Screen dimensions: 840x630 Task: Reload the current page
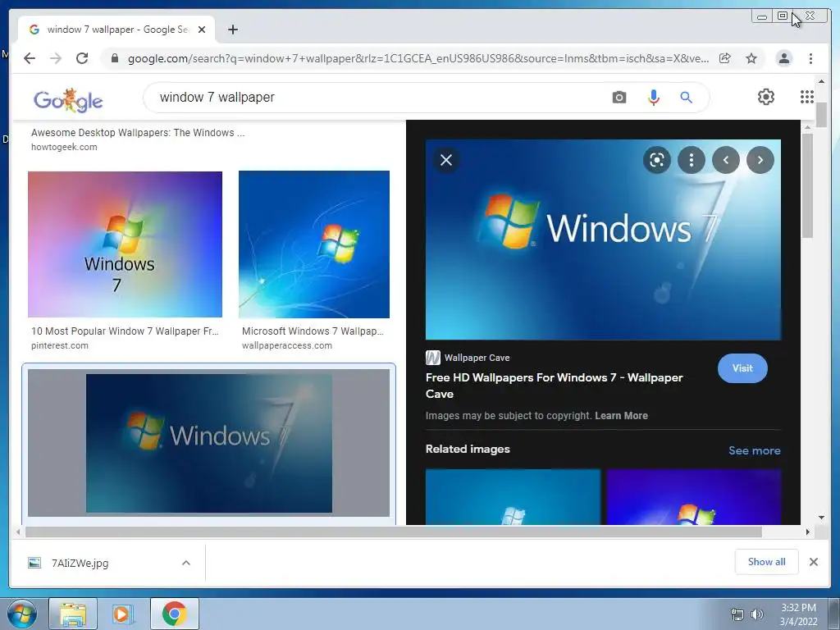82,58
